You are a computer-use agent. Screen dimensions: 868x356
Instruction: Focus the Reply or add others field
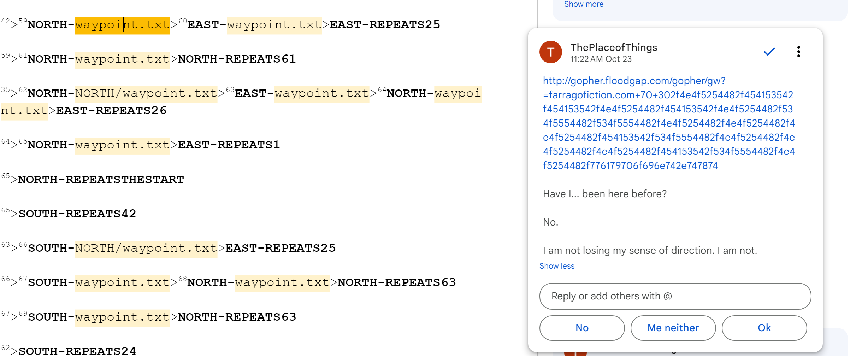(x=675, y=296)
